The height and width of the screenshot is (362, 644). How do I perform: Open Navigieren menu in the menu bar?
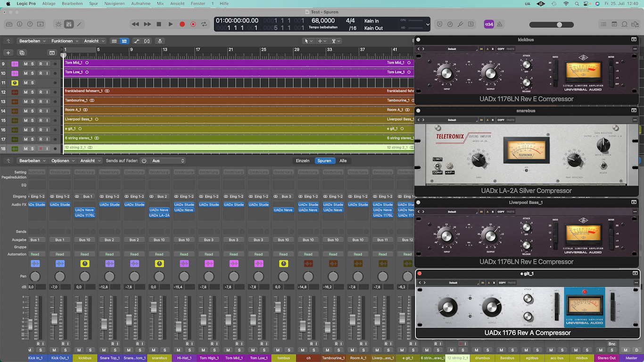115,3
